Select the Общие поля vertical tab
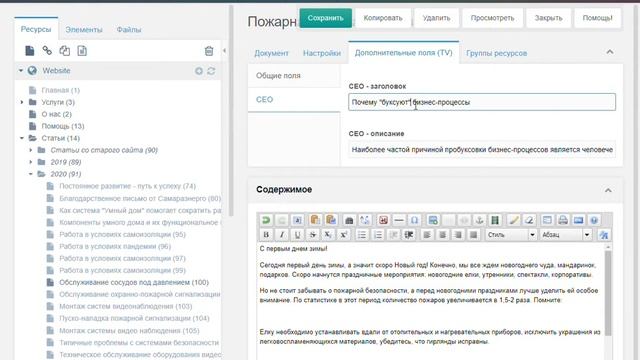640x360 pixels. click(294, 76)
